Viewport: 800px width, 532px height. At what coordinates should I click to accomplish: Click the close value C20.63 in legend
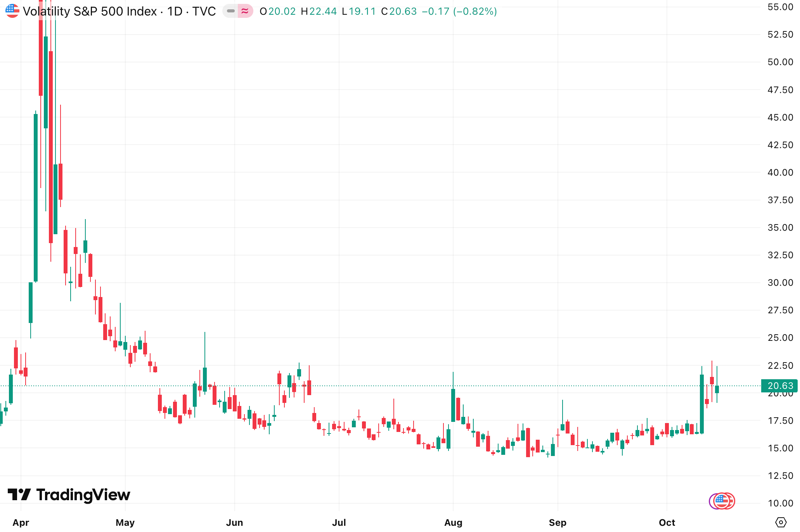click(x=399, y=11)
